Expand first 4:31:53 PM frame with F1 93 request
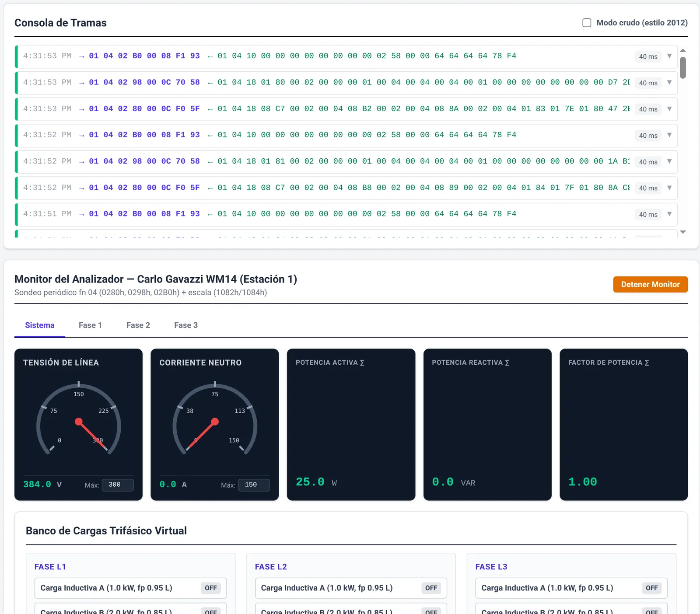700x614 pixels. 669,56
